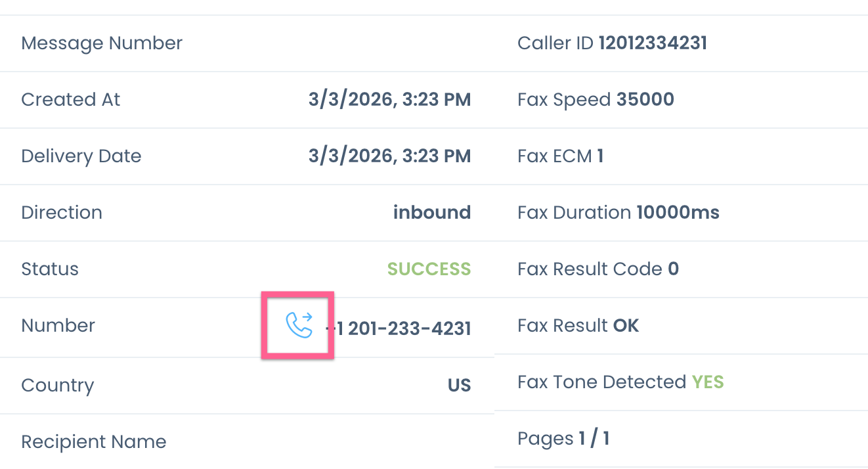Click the Recipient Name label
868x469 pixels.
[93, 441]
